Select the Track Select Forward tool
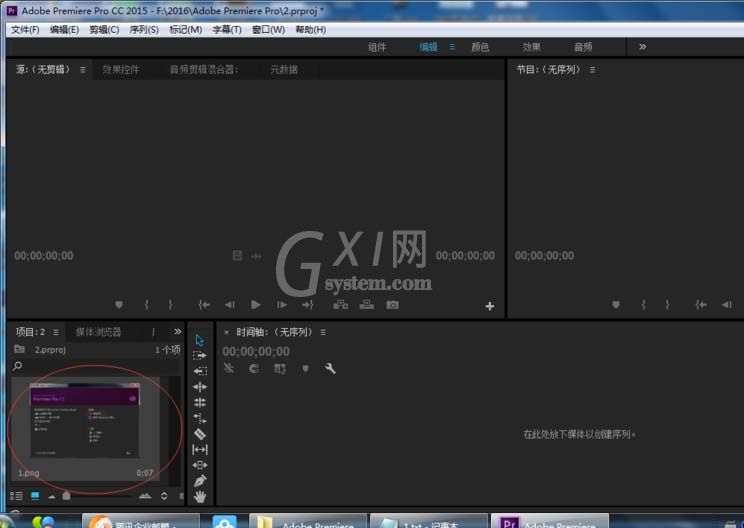 click(x=200, y=355)
